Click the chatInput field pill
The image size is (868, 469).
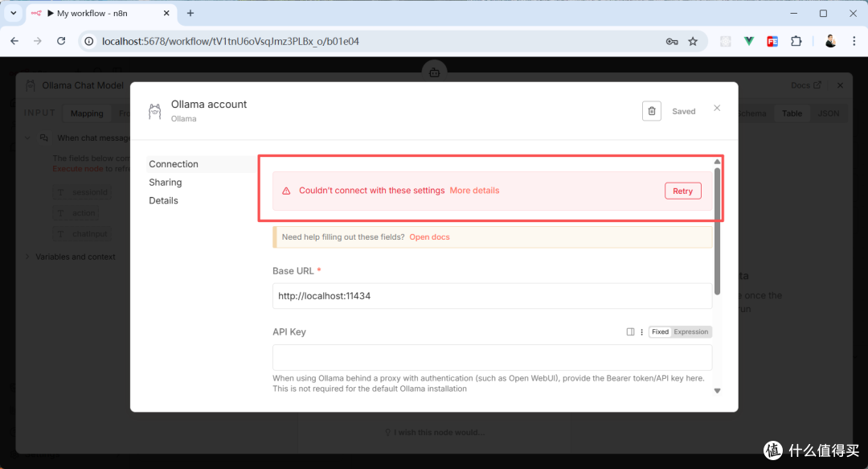pos(83,234)
